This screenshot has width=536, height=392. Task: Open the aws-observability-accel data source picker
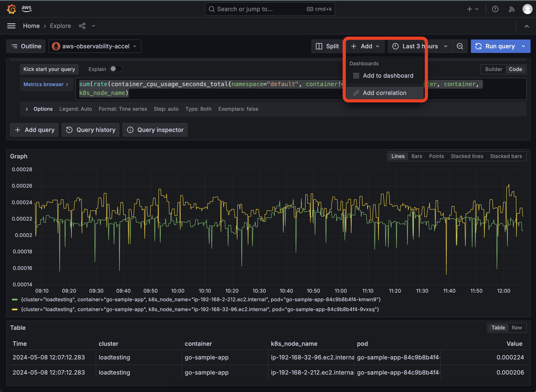tap(94, 46)
